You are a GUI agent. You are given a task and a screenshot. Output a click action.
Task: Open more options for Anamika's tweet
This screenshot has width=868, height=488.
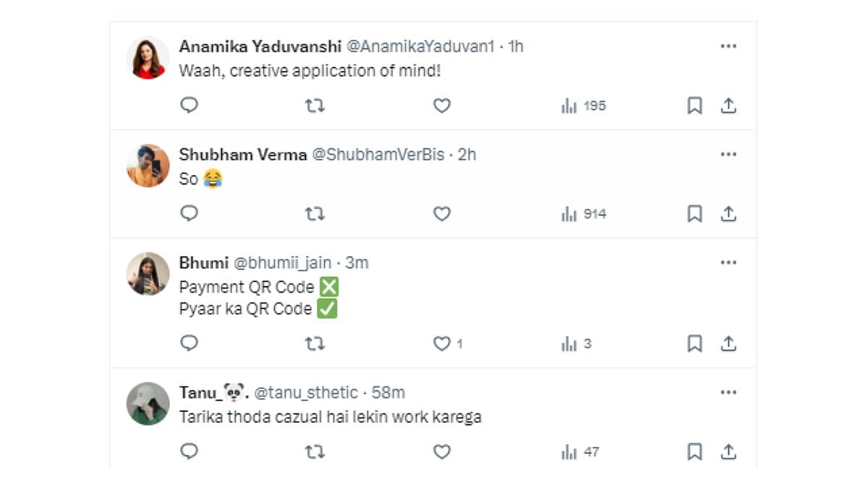tap(728, 46)
